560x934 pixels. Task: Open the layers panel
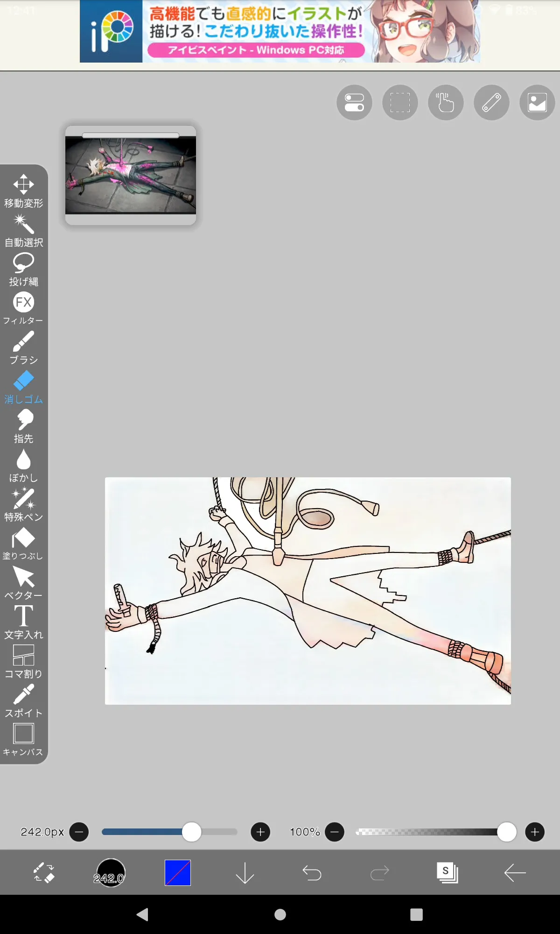(x=447, y=872)
